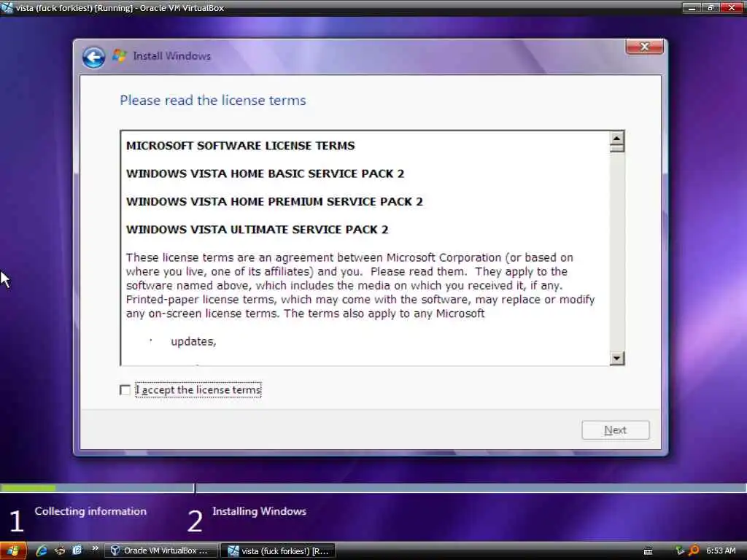Click the 'Collecting information' step label
The image size is (747, 560).
[90, 511]
